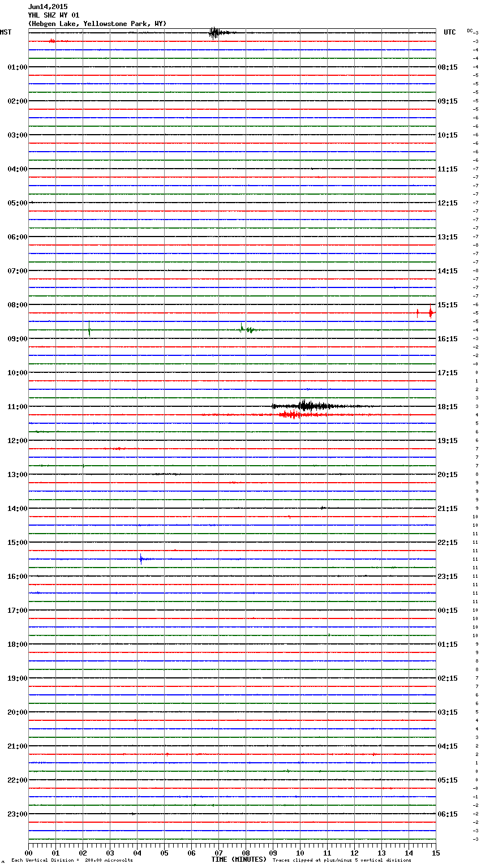Click the Hebgen Lake, Yellowstone Park location title
The image size is (481, 868).
click(x=97, y=24)
